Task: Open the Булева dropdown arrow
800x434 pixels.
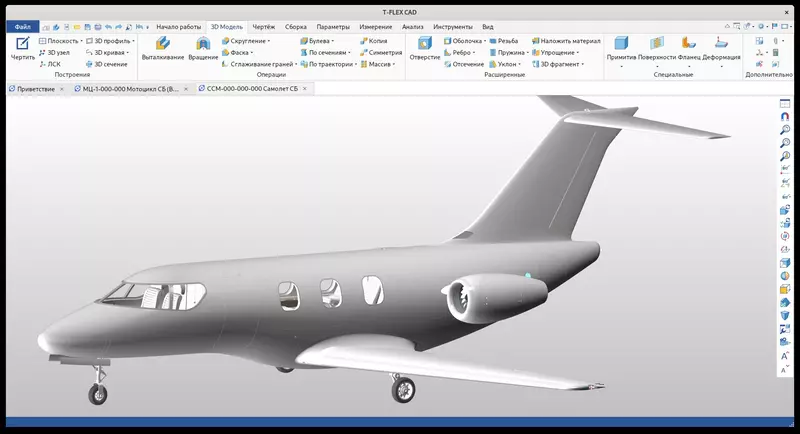Action: click(x=333, y=41)
